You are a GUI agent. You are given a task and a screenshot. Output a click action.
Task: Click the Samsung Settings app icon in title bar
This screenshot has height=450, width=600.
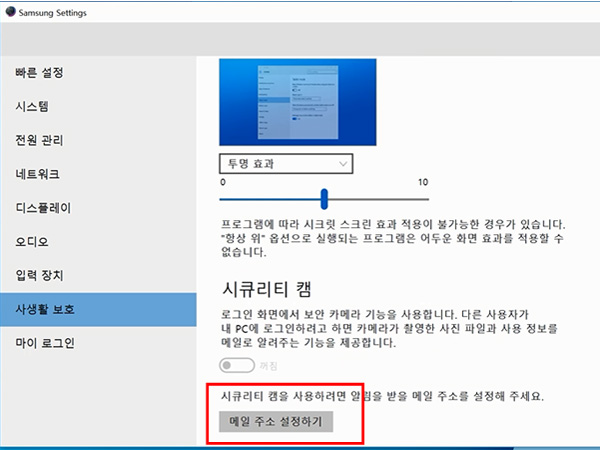[x=10, y=12]
